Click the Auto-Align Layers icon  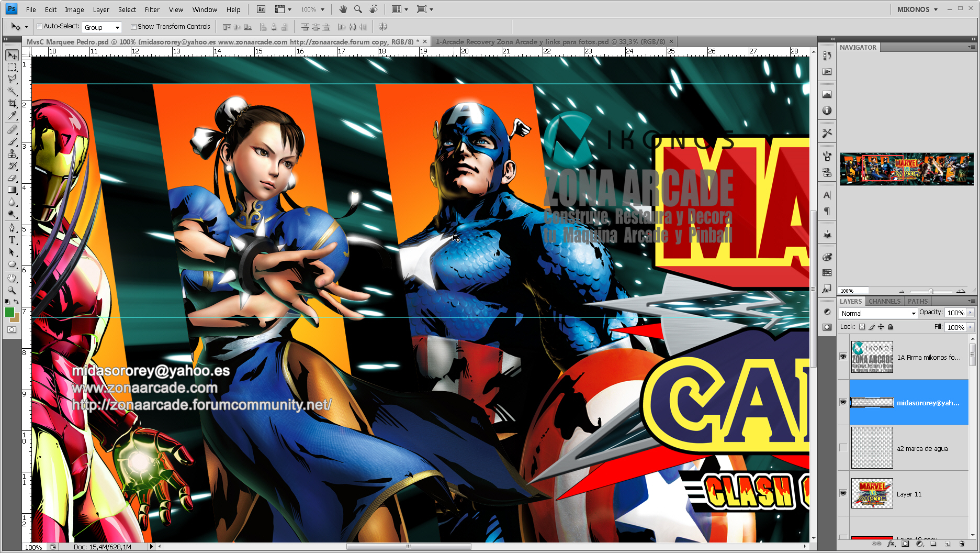click(383, 27)
